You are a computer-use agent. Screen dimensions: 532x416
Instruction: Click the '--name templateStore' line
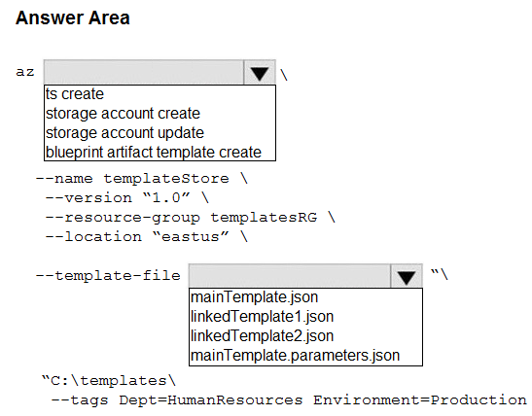point(142,178)
